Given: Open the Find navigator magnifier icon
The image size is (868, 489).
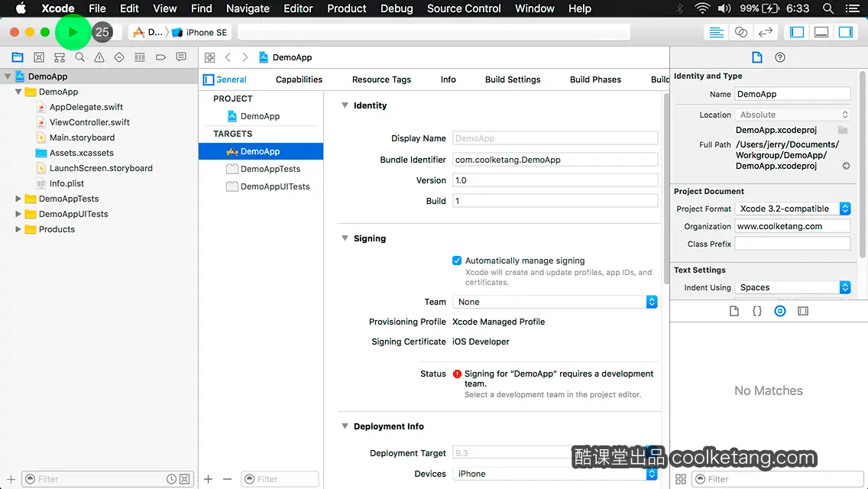Looking at the screenshot, I should 79,57.
